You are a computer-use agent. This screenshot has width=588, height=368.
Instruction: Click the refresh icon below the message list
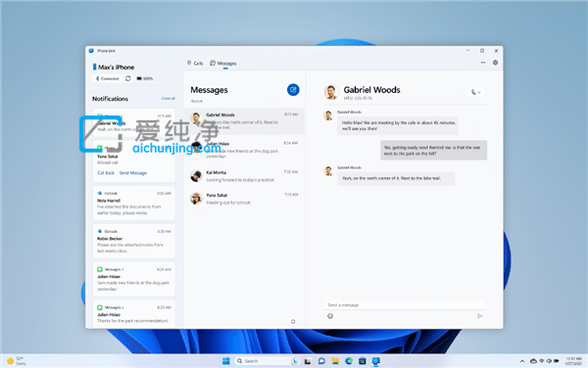(293, 321)
